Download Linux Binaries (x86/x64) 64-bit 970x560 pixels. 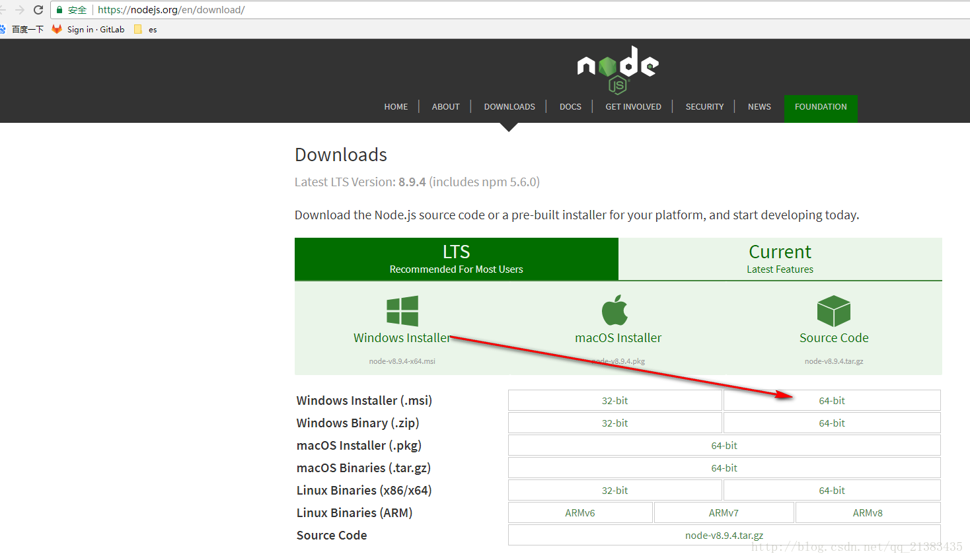click(832, 491)
